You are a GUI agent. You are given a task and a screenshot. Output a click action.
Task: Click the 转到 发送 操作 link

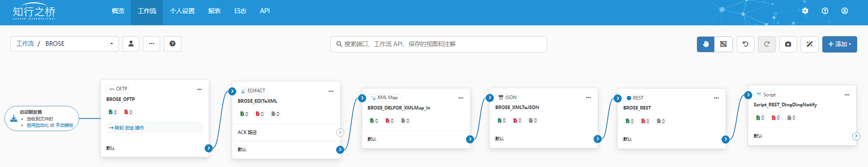[x=126, y=128]
